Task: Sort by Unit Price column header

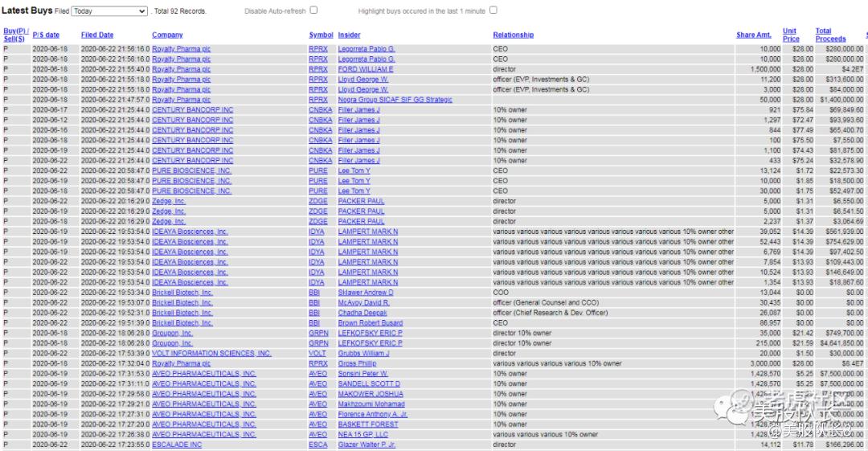Action: (791, 35)
